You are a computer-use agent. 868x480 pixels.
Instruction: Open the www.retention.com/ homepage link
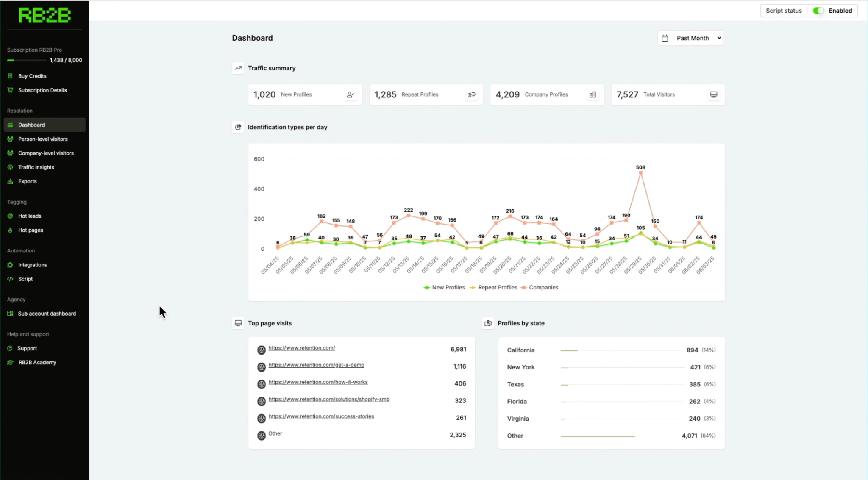(302, 348)
